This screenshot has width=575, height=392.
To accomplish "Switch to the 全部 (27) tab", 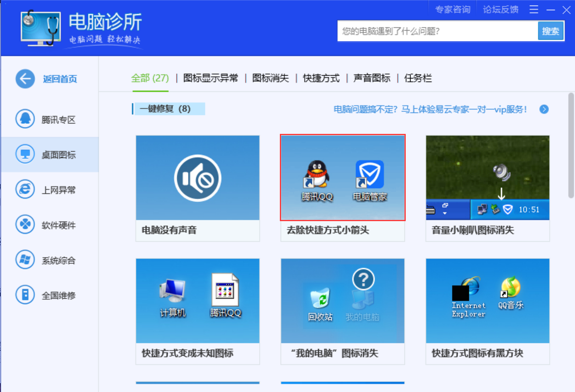I will 150,78.
